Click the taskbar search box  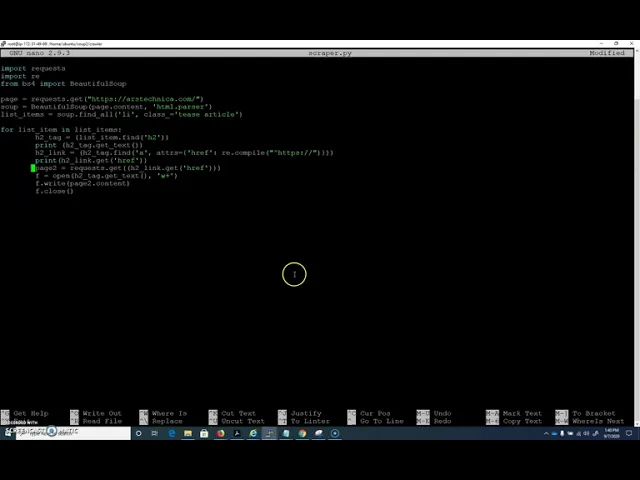[x=73, y=433]
